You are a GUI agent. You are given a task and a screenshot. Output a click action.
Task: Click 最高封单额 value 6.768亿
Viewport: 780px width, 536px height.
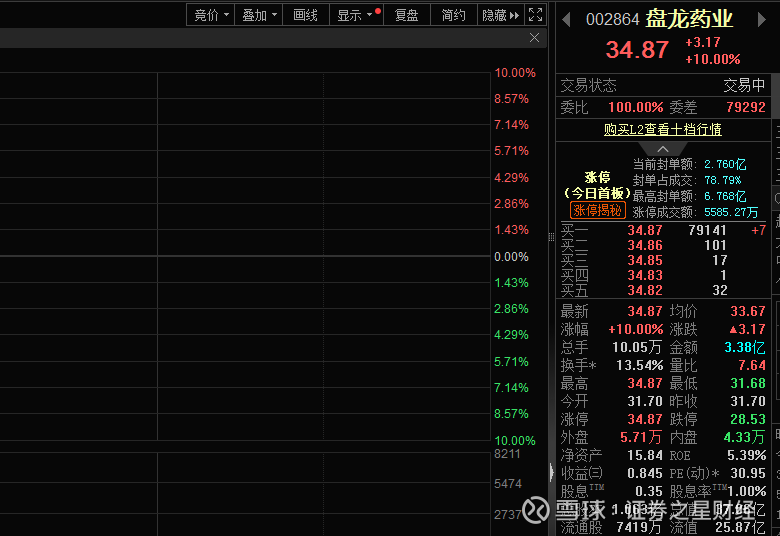[x=725, y=196]
